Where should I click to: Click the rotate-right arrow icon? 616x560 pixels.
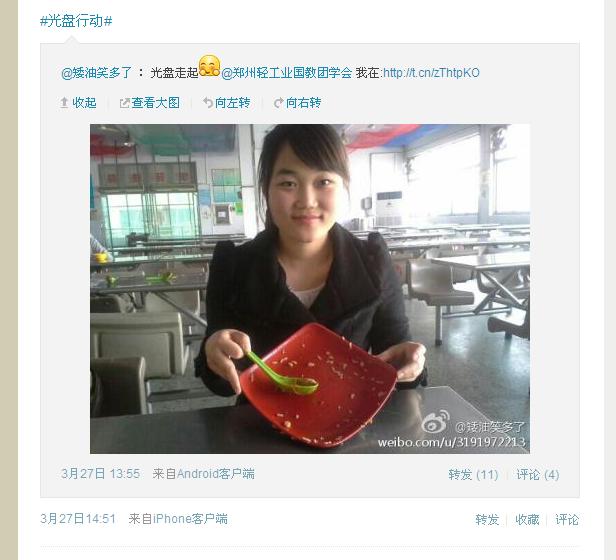click(x=279, y=103)
